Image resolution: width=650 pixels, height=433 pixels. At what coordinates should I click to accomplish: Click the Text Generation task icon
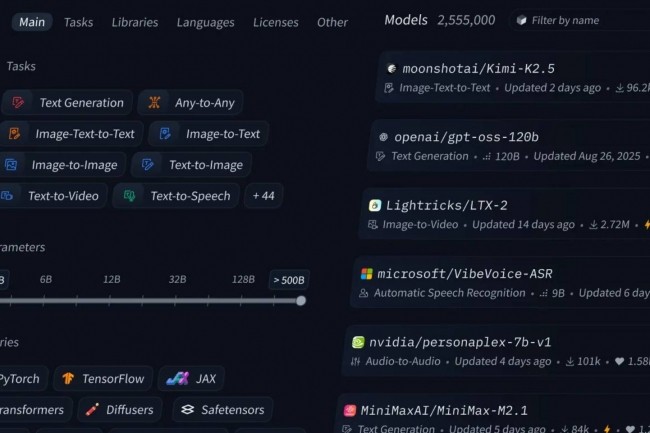(x=18, y=102)
